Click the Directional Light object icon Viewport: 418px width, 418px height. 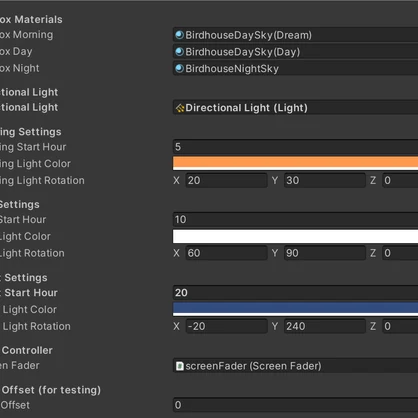[x=180, y=108]
